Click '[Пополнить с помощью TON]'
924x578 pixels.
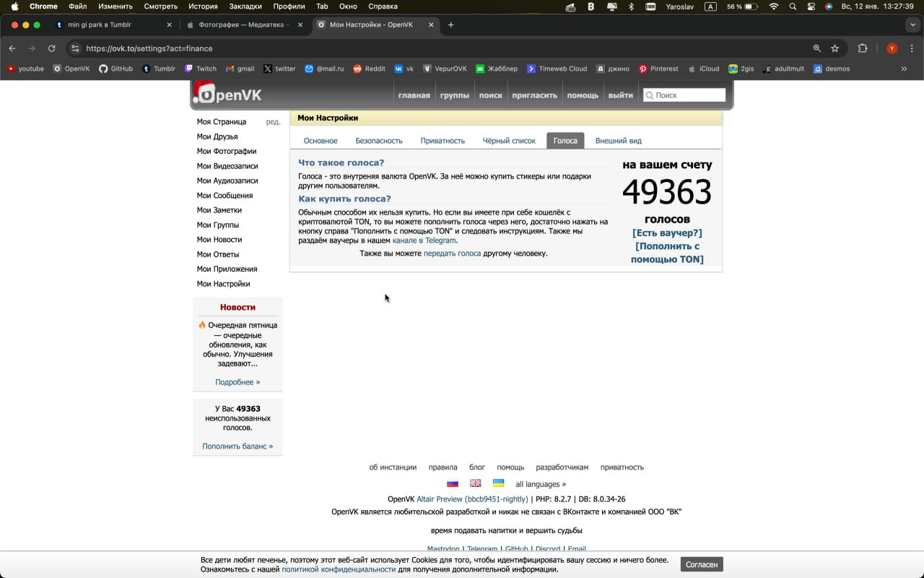667,252
